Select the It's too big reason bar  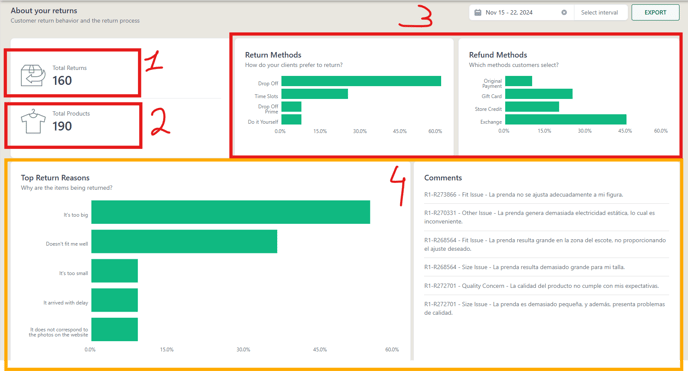point(231,212)
